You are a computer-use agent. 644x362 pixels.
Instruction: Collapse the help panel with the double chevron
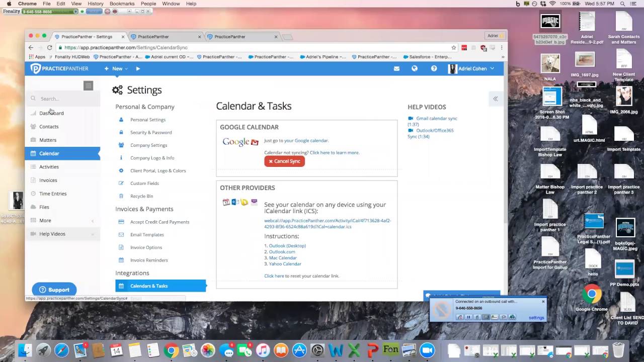point(496,99)
